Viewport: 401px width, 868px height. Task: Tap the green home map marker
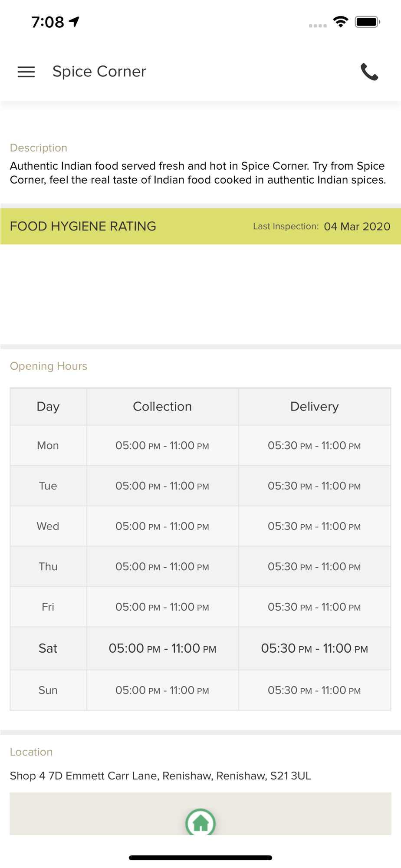(x=200, y=822)
